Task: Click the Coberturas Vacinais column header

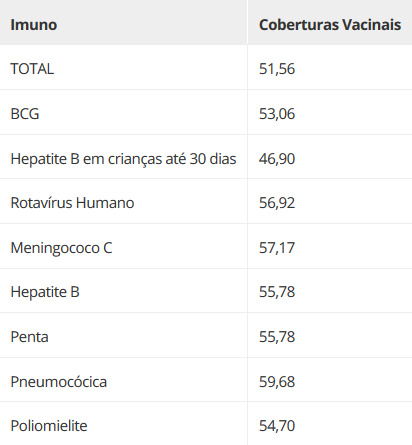Action: point(330,25)
